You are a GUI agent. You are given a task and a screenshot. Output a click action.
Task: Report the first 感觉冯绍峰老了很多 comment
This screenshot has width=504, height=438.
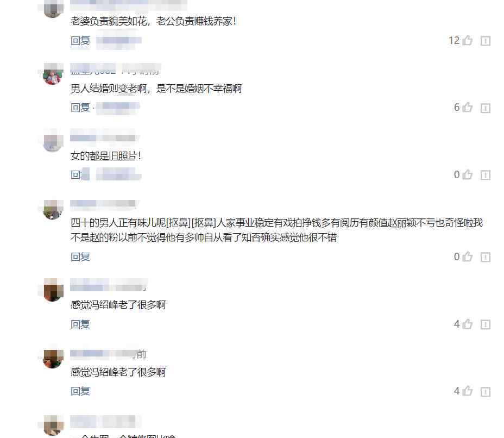click(x=486, y=324)
